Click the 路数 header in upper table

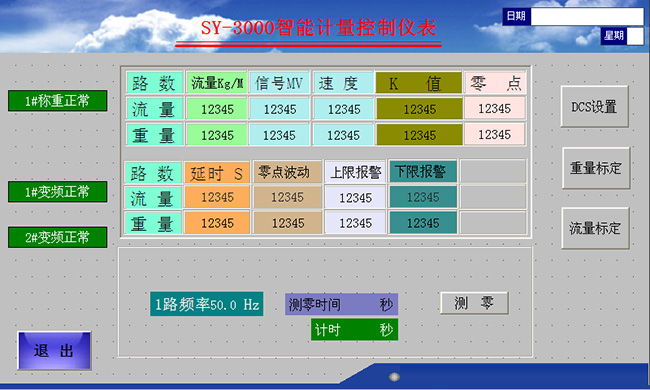[x=154, y=83]
